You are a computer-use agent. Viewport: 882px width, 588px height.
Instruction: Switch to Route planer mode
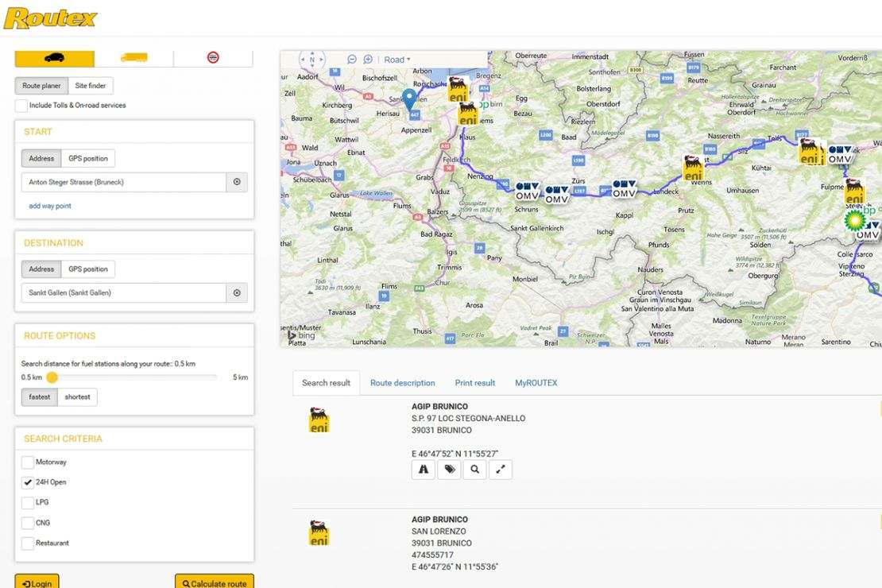41,86
